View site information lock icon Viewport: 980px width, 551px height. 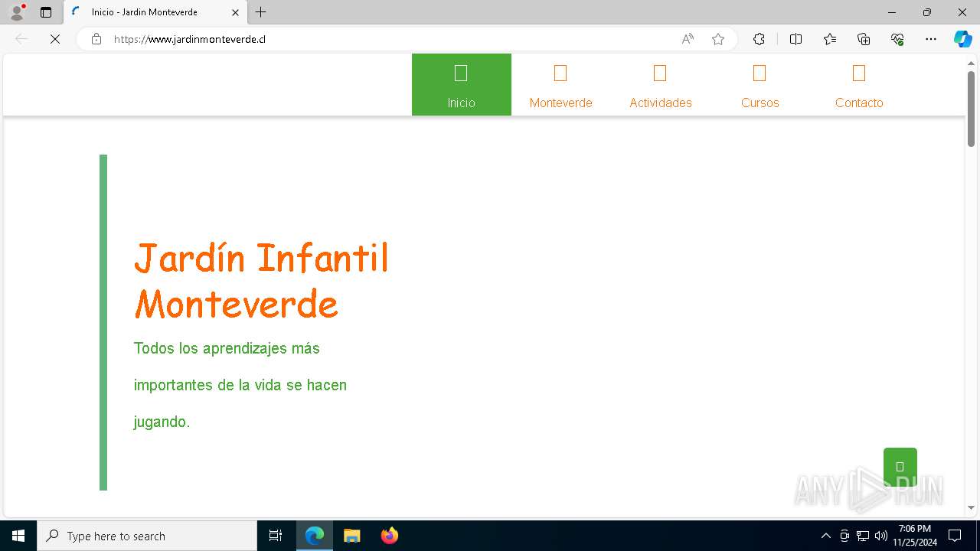point(96,39)
